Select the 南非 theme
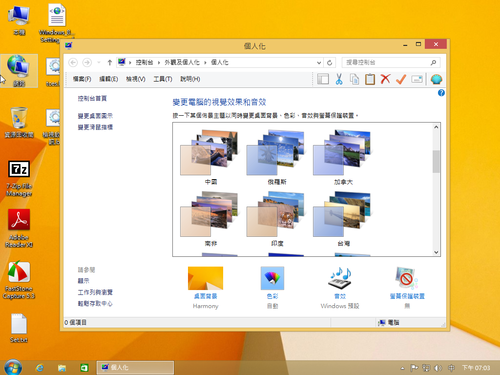This screenshot has width=500, height=375. coord(210,219)
